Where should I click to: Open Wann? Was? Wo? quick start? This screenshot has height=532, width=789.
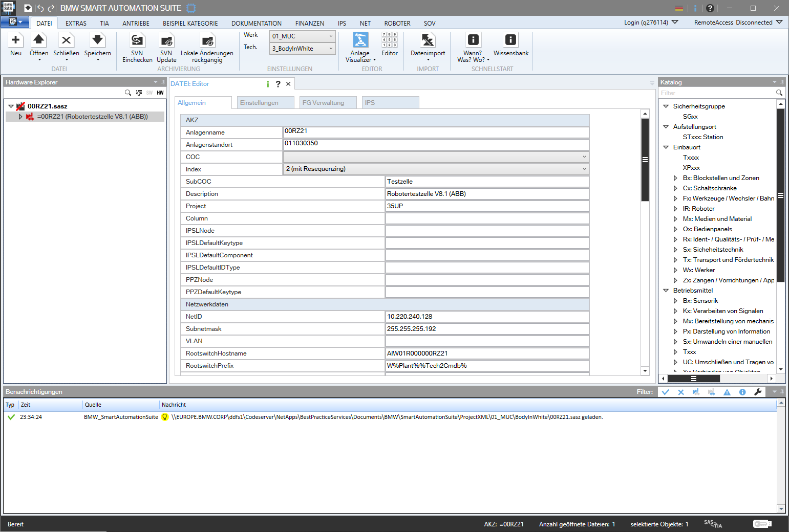(x=473, y=48)
